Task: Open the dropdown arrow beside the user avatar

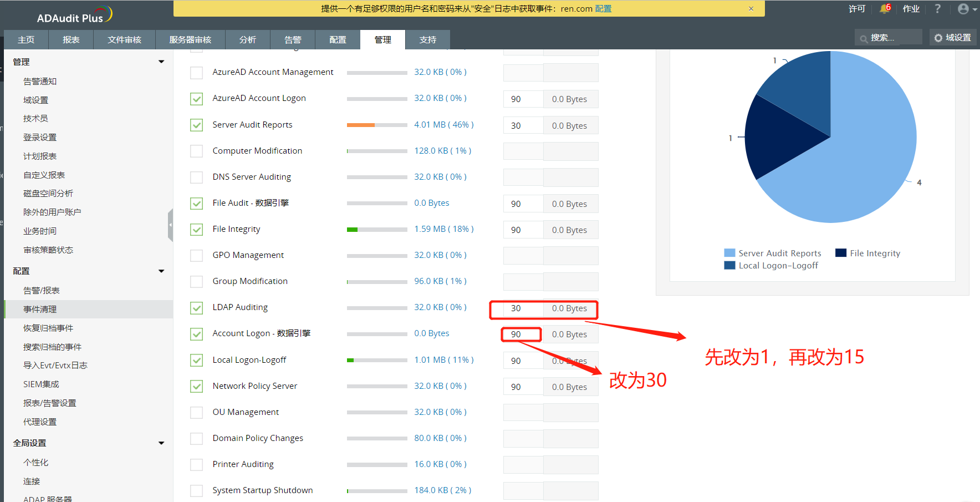Action: (974, 9)
